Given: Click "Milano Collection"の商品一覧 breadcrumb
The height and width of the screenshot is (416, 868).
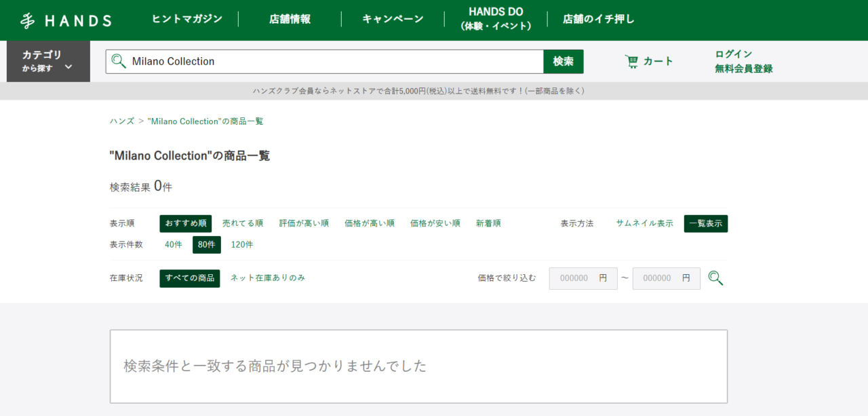Looking at the screenshot, I should point(205,121).
